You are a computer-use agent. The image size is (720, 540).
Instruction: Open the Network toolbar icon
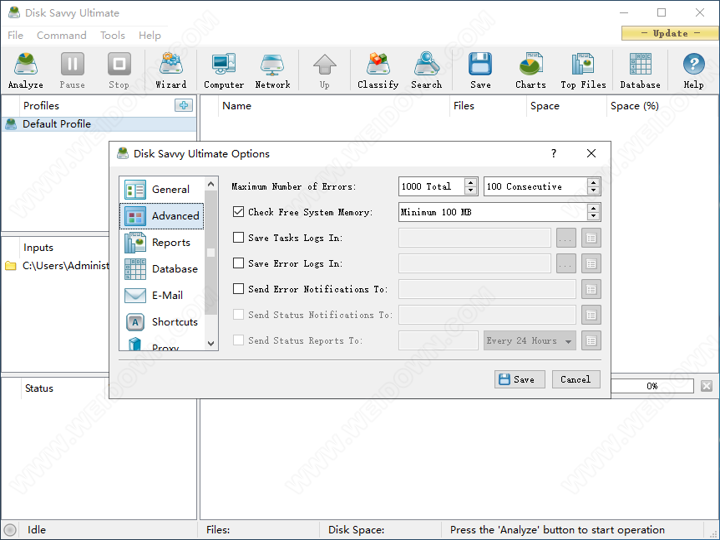(272, 70)
